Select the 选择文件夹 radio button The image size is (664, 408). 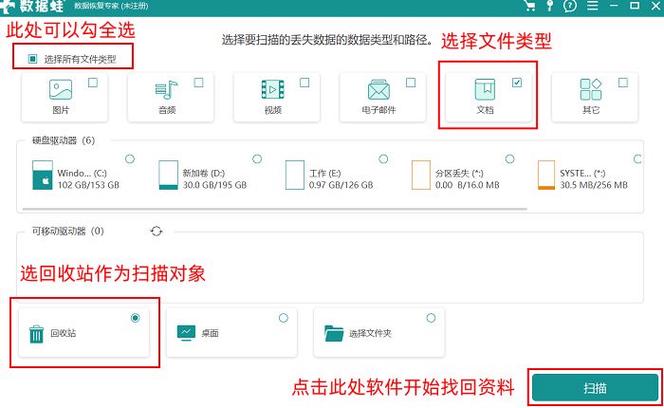click(431, 318)
